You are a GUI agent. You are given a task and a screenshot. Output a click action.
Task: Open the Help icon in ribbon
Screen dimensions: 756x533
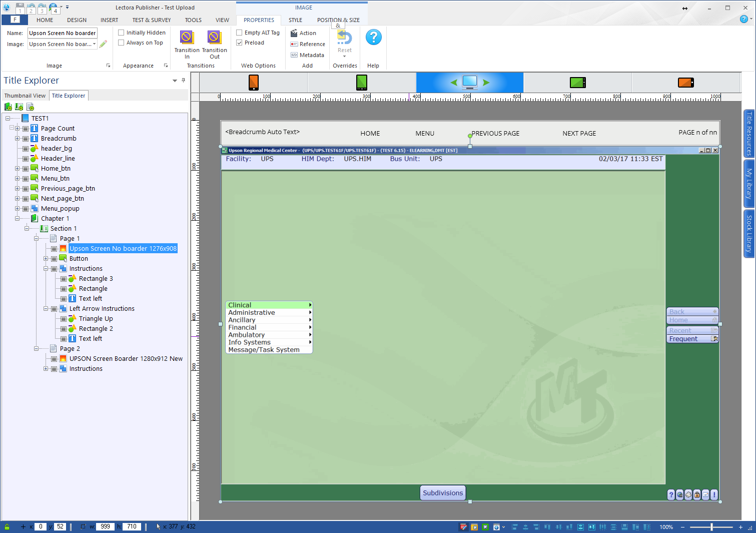(373, 38)
